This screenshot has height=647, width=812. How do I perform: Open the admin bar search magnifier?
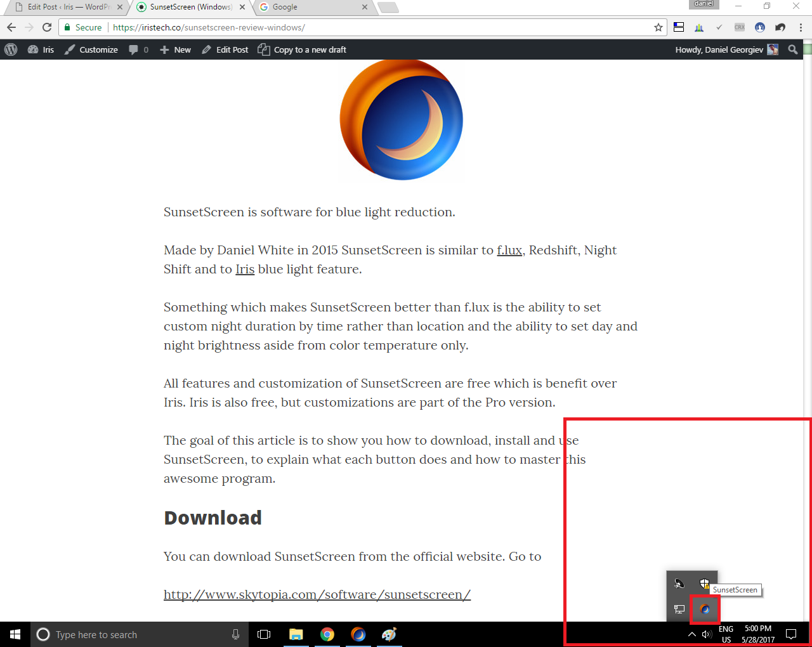point(793,49)
